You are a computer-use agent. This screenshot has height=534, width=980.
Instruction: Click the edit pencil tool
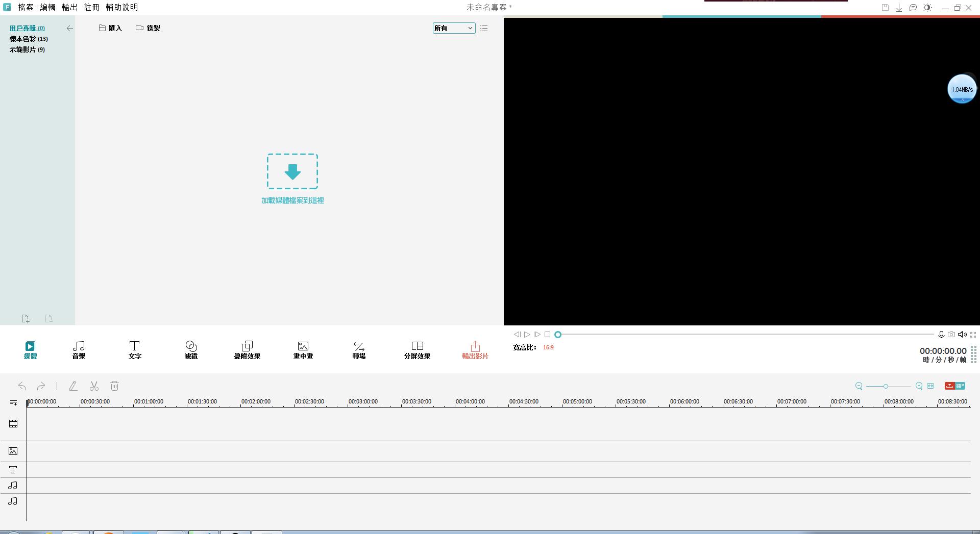pos(73,386)
